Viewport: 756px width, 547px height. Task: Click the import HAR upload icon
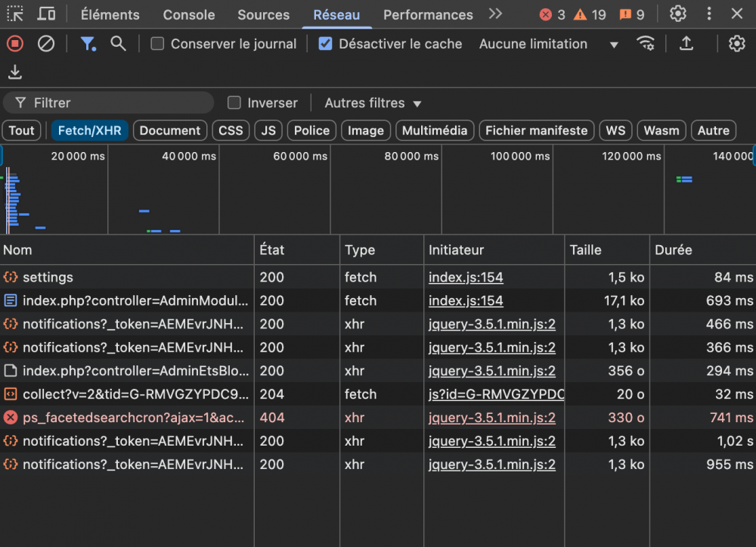tap(686, 44)
